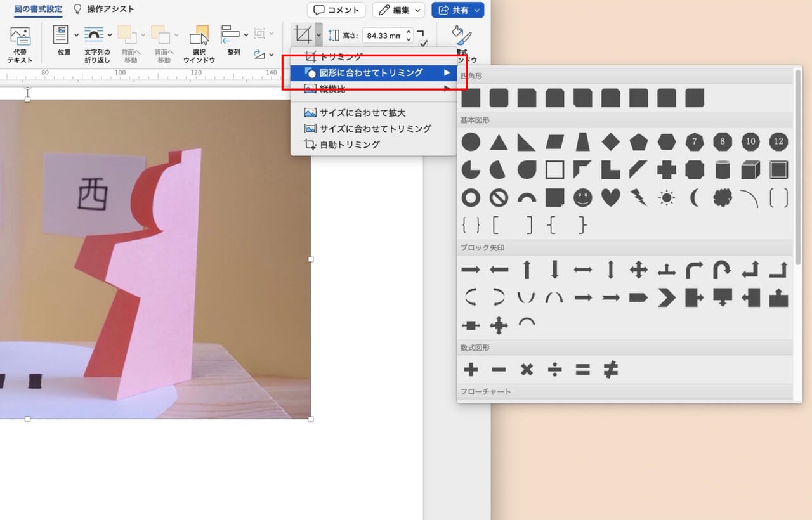812x520 pixels.
Task: Choose the smiley face shape
Action: [582, 198]
